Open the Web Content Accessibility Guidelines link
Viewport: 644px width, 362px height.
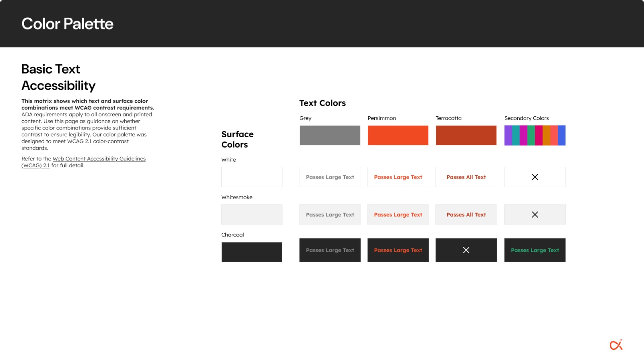tap(83, 162)
